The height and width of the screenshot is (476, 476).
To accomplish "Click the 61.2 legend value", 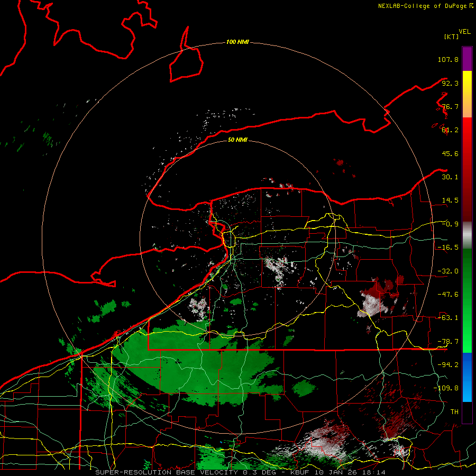I will click(450, 130).
